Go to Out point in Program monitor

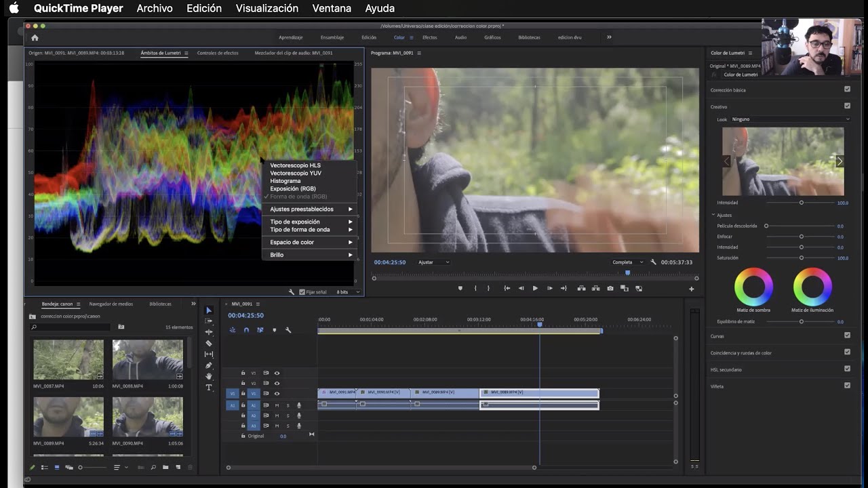(564, 288)
